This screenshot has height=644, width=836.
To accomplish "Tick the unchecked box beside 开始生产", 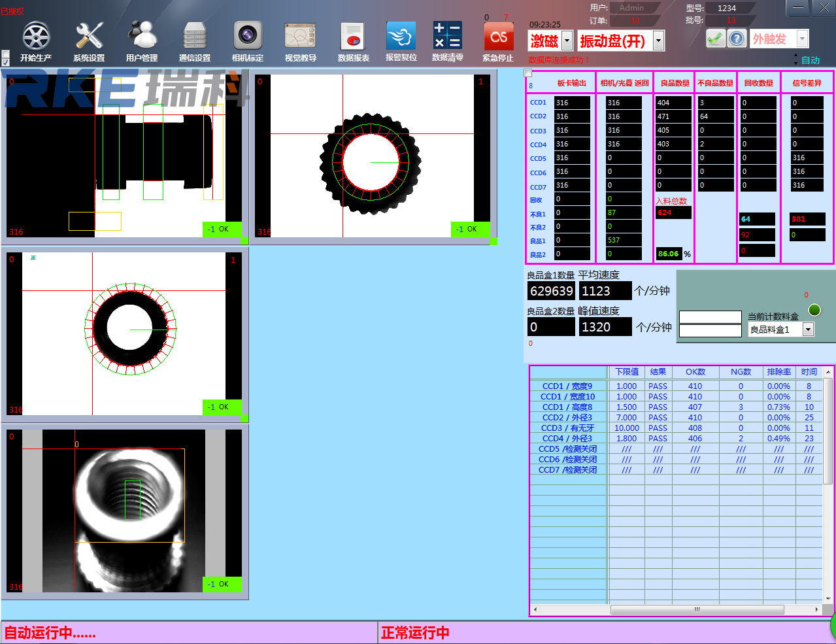I will click(6, 54).
